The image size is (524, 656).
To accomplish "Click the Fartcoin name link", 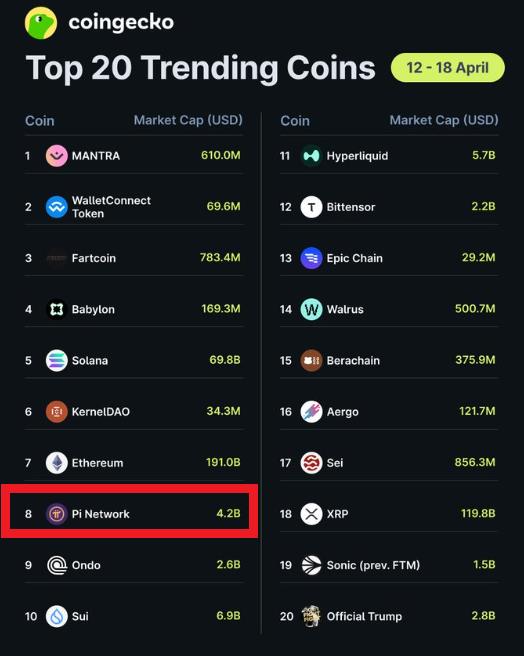I will click(94, 258).
